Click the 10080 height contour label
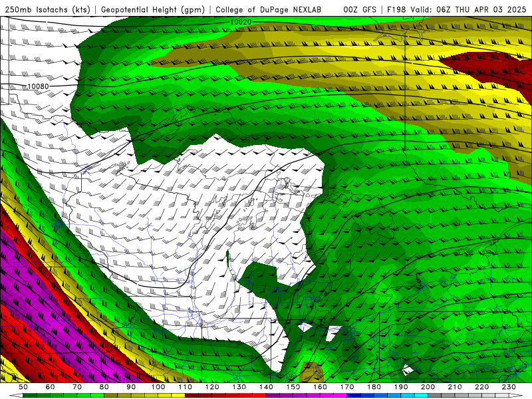Viewport: 532px width, 399px height. [38, 86]
